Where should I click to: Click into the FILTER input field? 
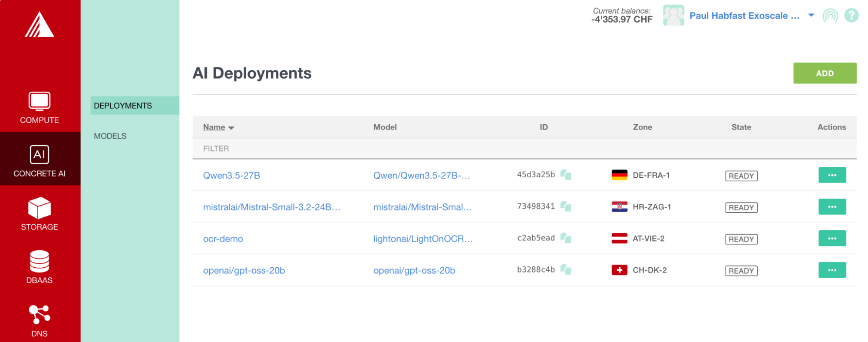(x=525, y=149)
